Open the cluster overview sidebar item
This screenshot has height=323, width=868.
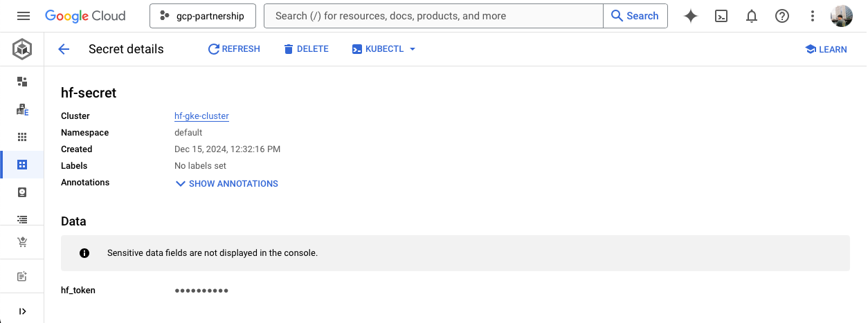[x=22, y=82]
